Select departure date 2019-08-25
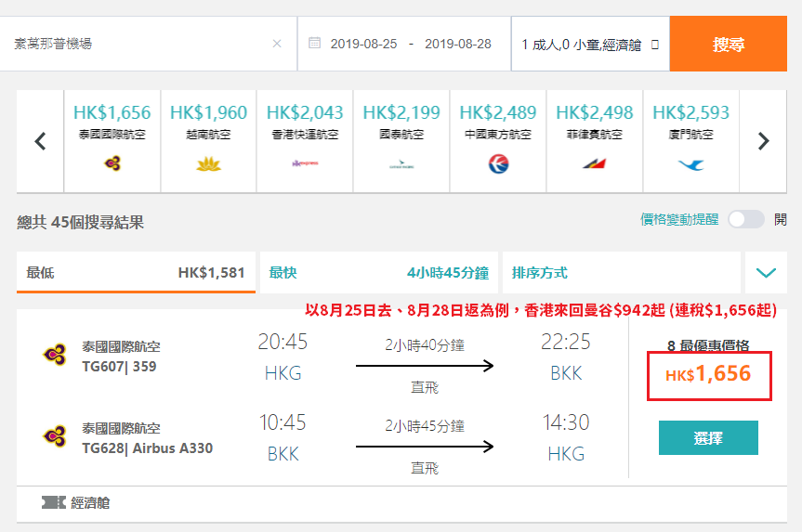802x532 pixels. 363,44
